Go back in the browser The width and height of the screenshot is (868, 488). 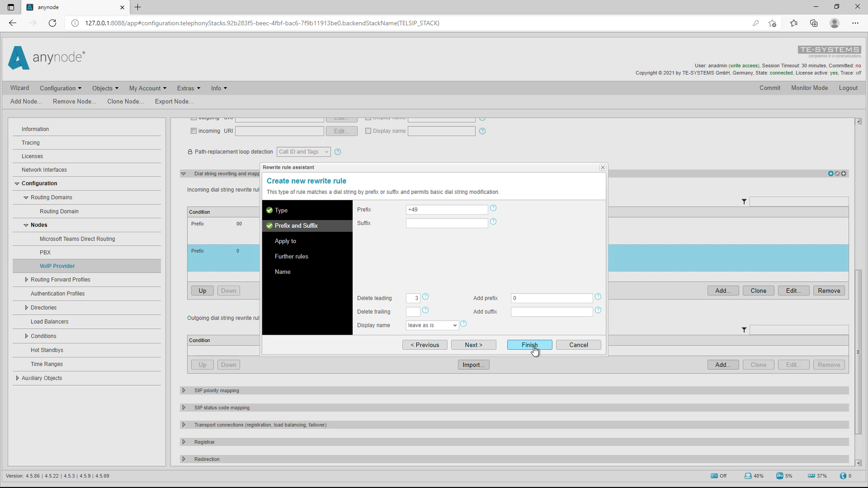13,23
